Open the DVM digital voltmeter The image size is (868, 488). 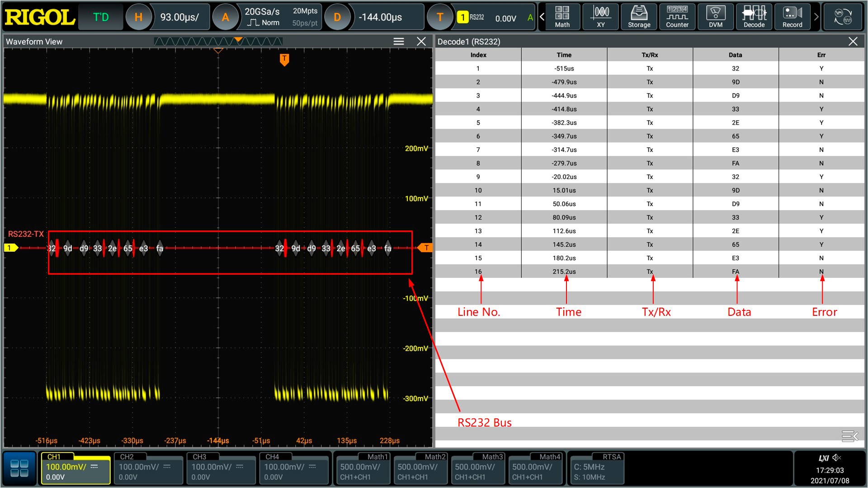coord(715,17)
